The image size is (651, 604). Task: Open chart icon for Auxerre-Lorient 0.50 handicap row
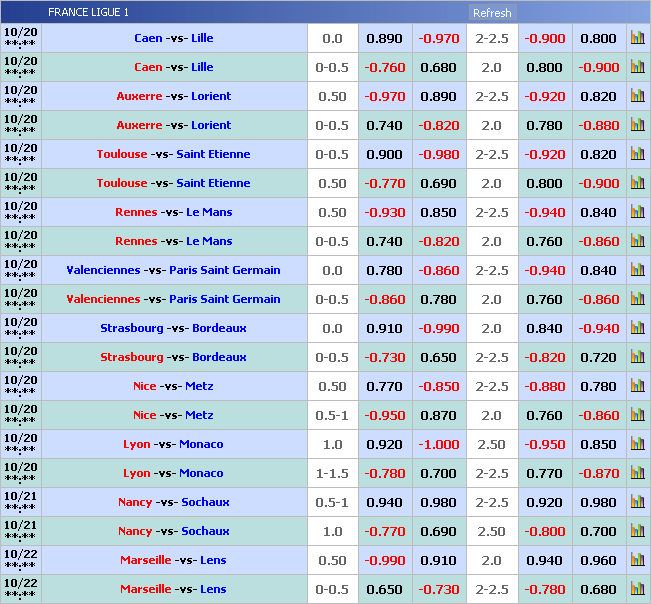(637, 96)
